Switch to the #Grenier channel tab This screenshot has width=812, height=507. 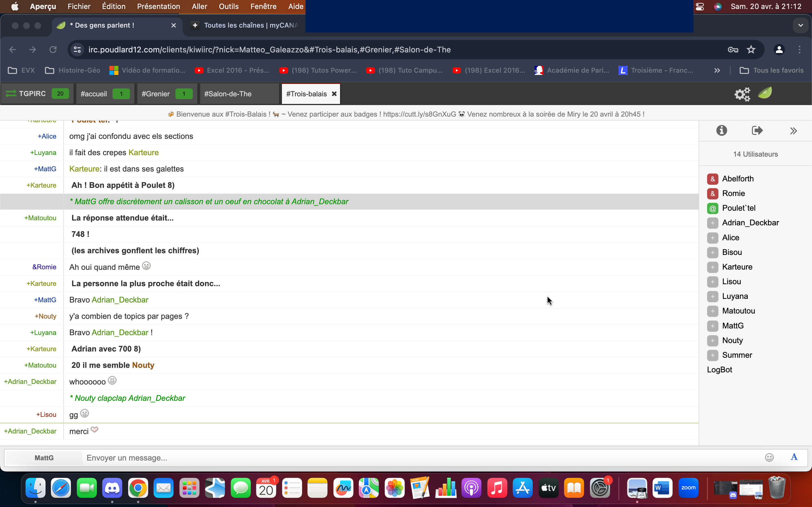(156, 94)
